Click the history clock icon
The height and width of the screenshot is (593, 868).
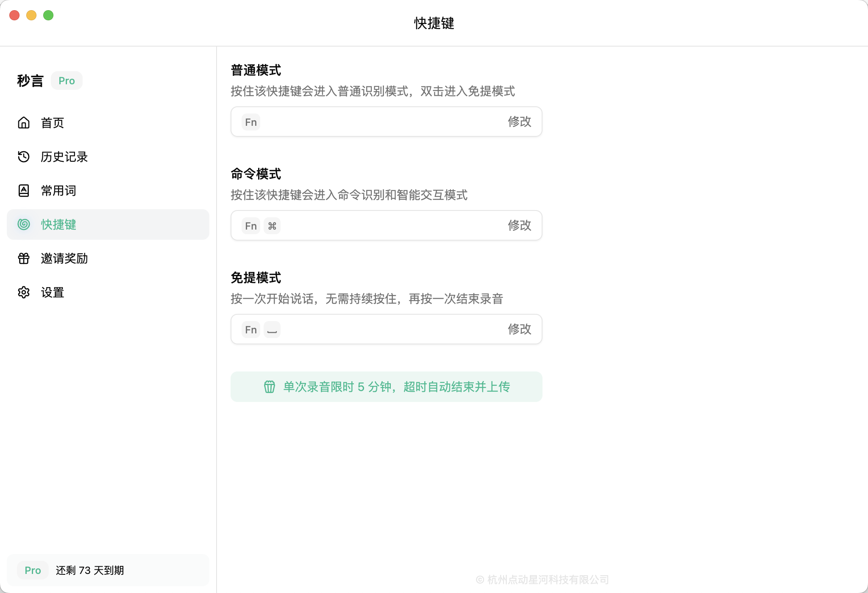tap(24, 157)
